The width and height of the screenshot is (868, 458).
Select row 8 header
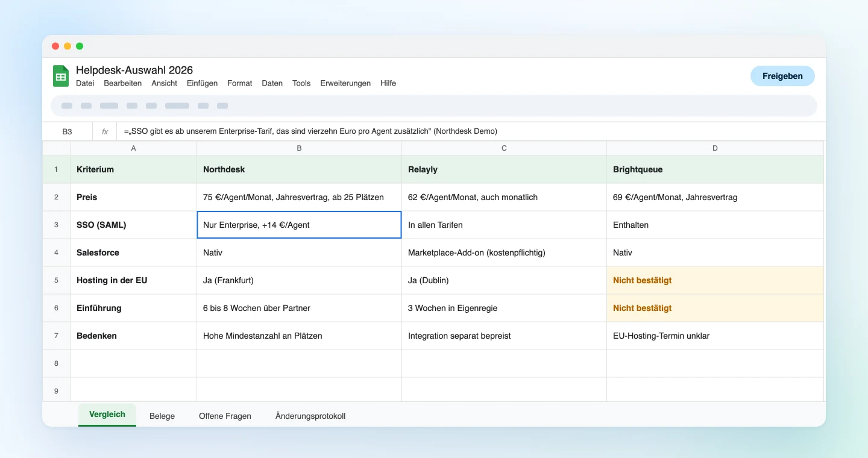pos(57,363)
